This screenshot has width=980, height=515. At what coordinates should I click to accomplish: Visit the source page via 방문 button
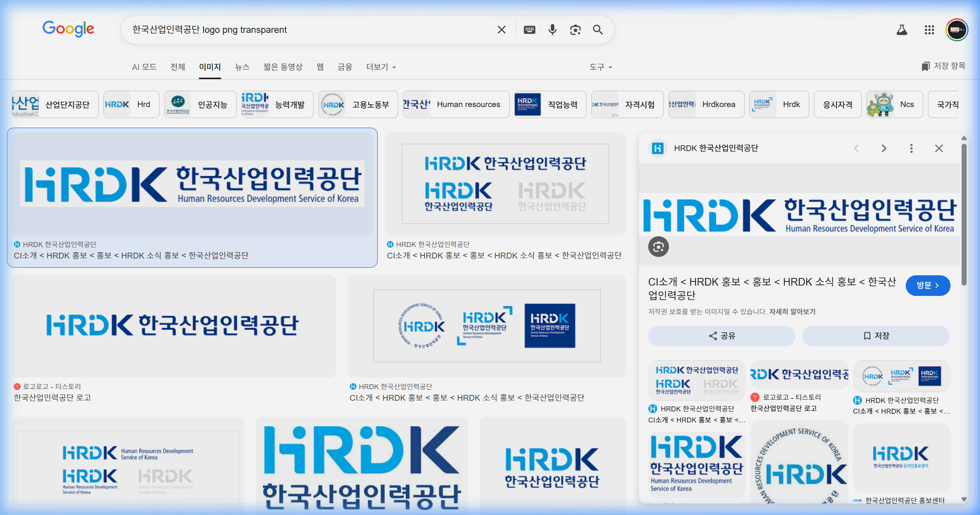point(928,285)
